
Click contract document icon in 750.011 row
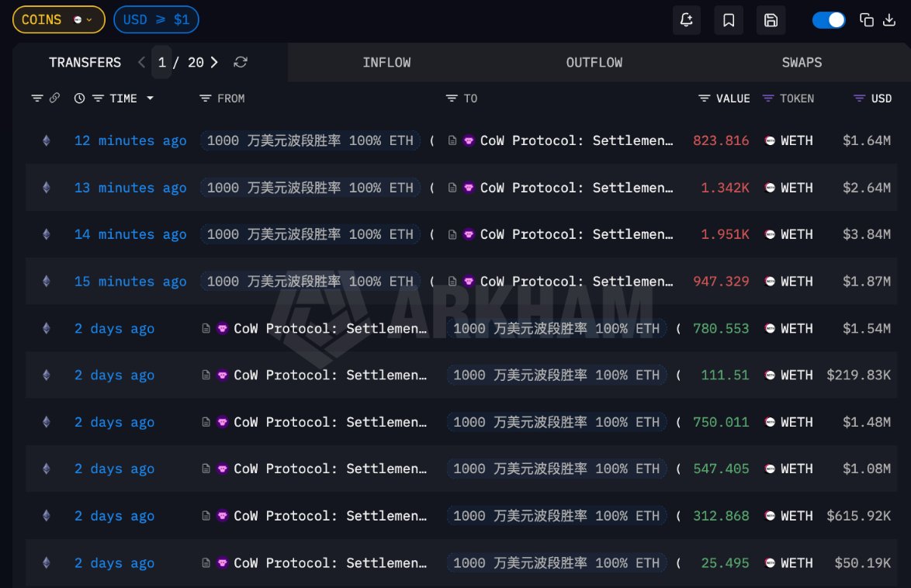click(x=206, y=422)
